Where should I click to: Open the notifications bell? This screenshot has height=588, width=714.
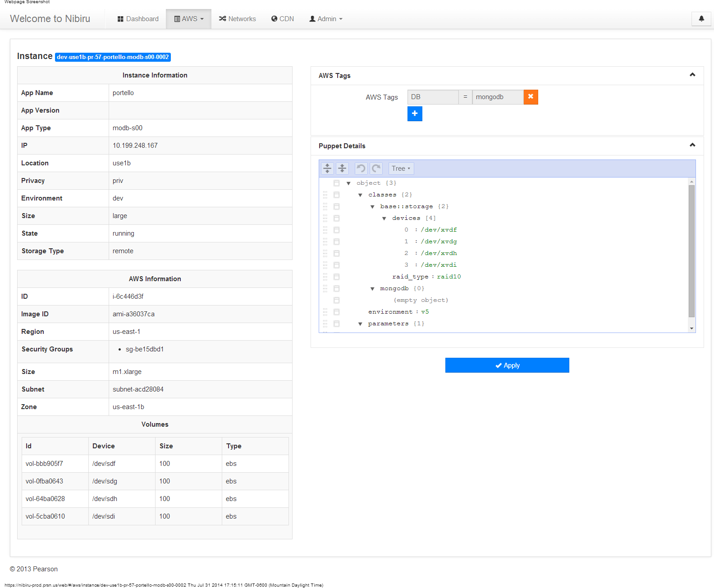[701, 19]
